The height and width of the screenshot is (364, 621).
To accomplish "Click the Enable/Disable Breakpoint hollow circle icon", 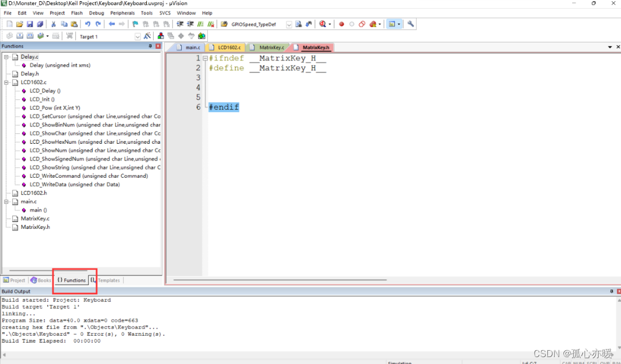I will tap(352, 24).
